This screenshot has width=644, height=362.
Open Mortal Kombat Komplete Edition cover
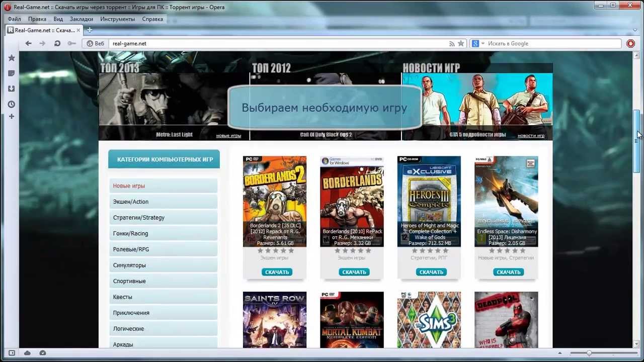point(352,320)
